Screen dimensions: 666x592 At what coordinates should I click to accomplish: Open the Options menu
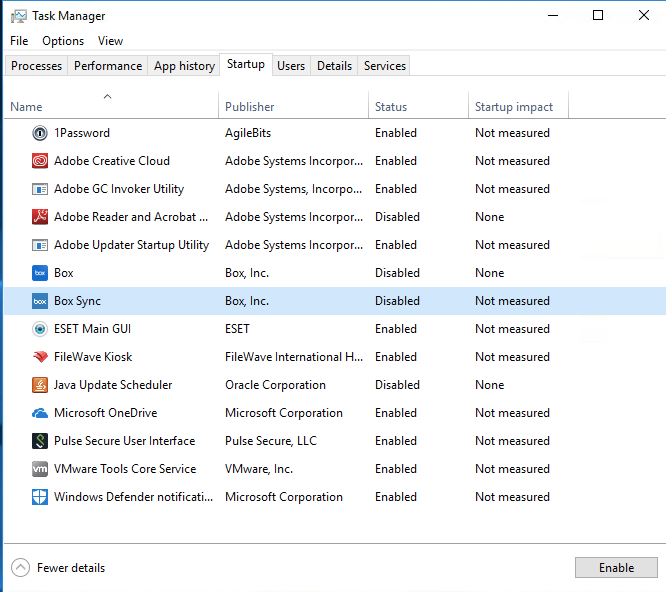click(x=63, y=41)
